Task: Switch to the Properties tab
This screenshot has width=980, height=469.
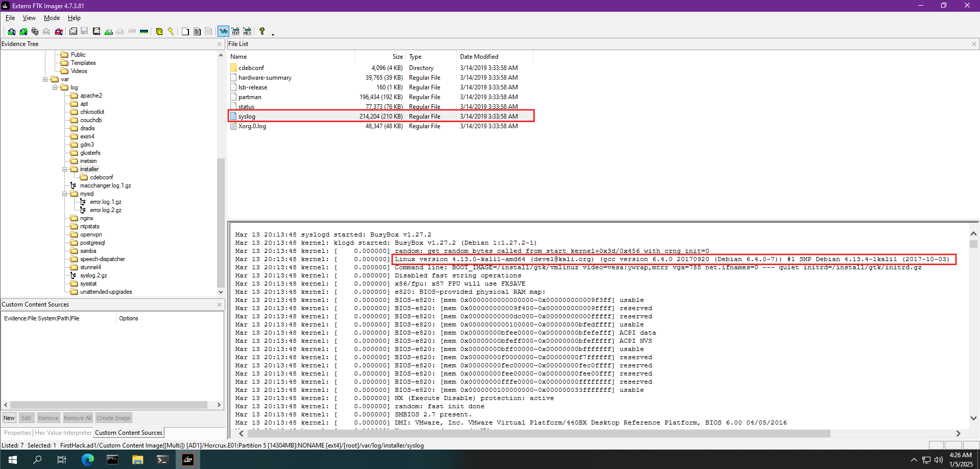Action: pyautogui.click(x=18, y=433)
